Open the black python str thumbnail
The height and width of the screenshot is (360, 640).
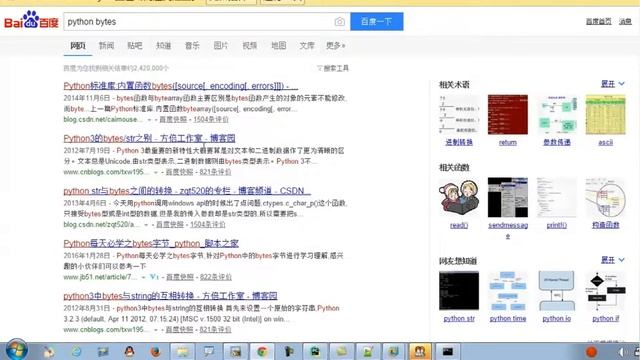point(459,291)
